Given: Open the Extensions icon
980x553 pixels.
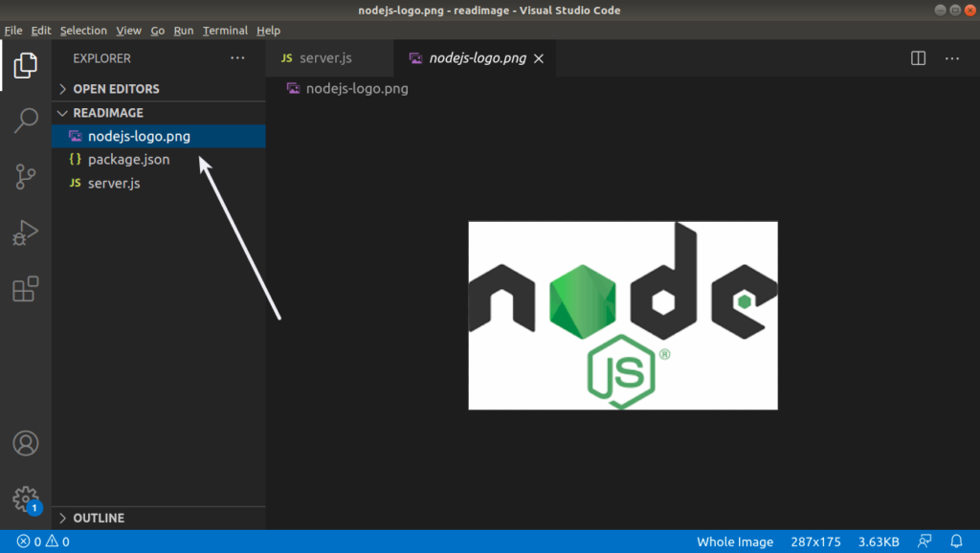Looking at the screenshot, I should click(x=26, y=288).
